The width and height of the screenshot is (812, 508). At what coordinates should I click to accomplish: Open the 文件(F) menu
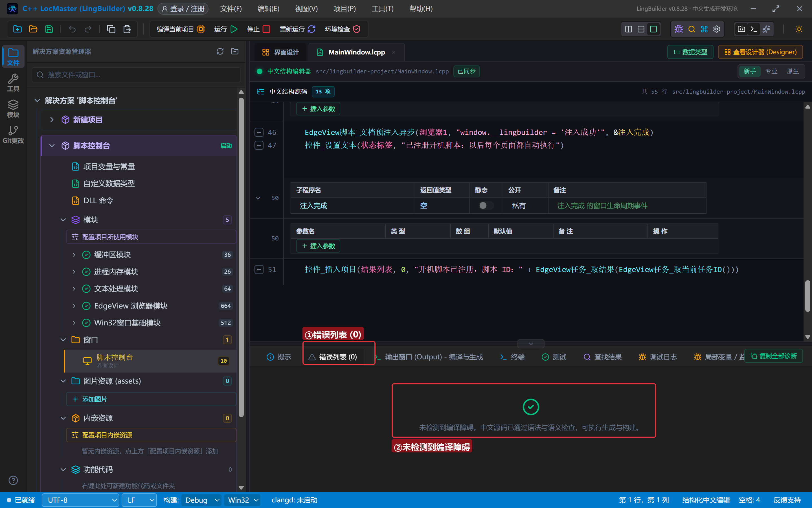[x=231, y=9]
